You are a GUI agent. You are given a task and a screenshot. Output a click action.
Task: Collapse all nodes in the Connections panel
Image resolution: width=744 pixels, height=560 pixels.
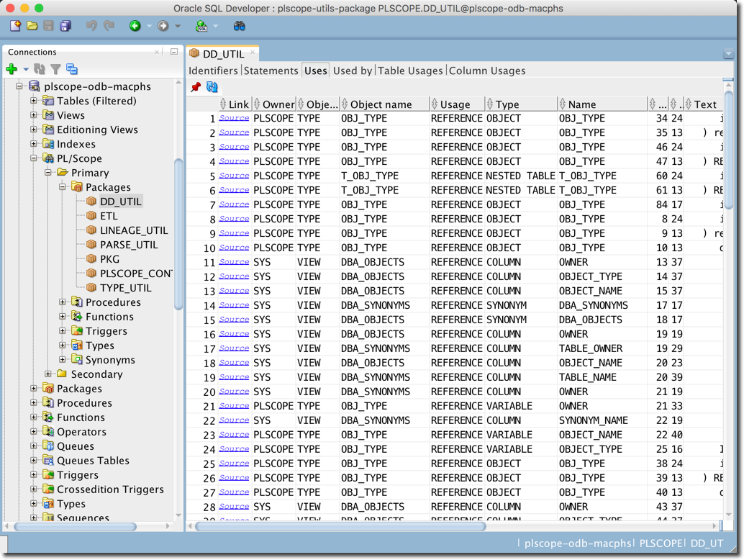[71, 69]
